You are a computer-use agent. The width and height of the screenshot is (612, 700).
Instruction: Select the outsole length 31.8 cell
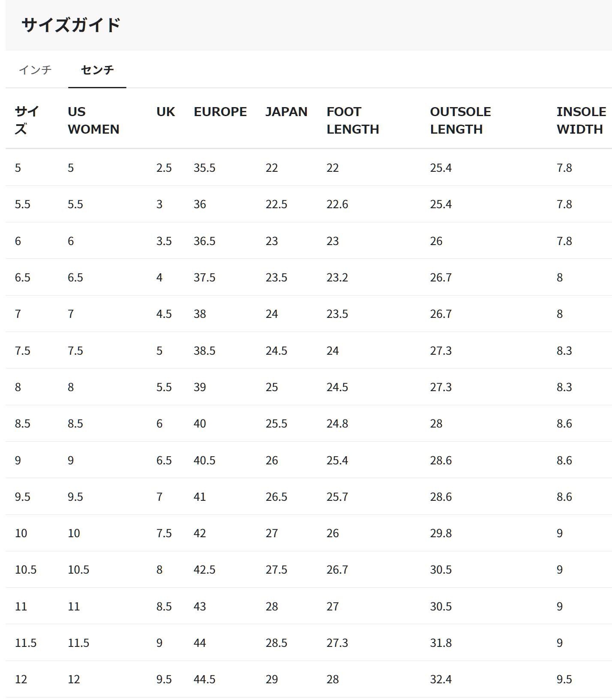(441, 643)
